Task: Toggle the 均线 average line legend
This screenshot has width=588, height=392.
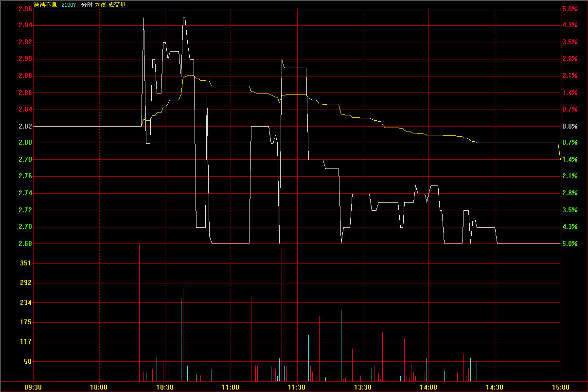Action: [x=101, y=5]
